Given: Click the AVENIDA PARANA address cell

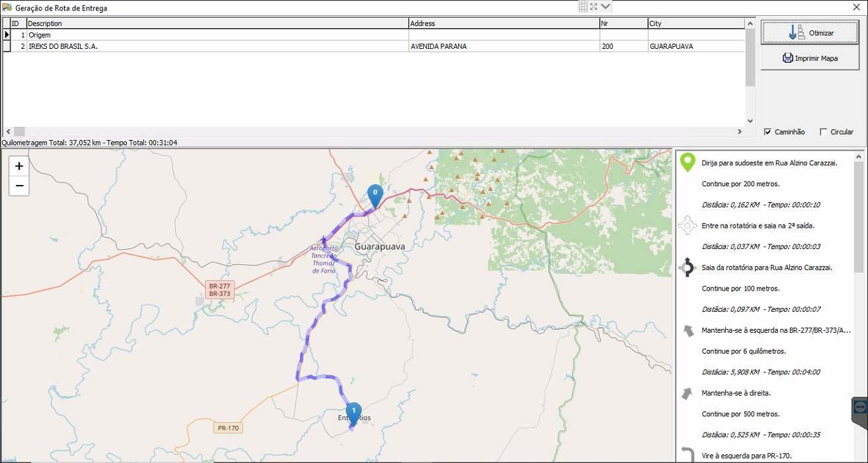Looking at the screenshot, I should pos(504,46).
